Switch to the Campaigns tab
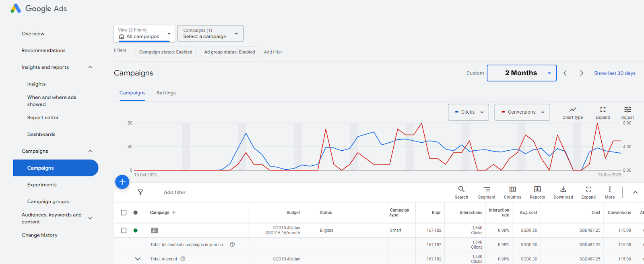 (x=132, y=93)
